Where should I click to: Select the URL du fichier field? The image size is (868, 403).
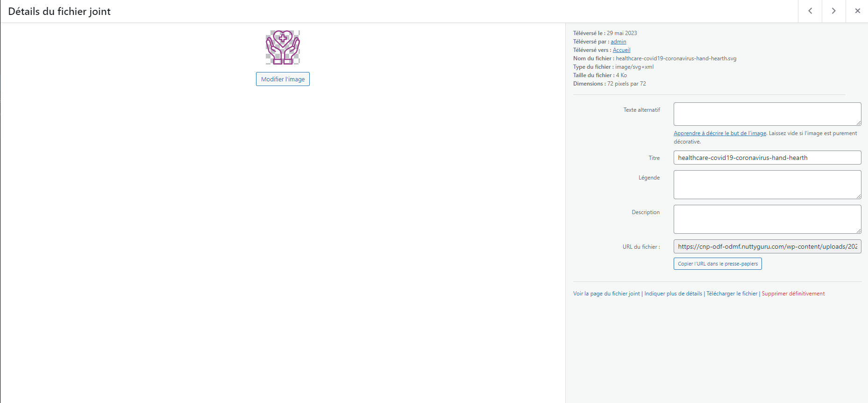(767, 246)
